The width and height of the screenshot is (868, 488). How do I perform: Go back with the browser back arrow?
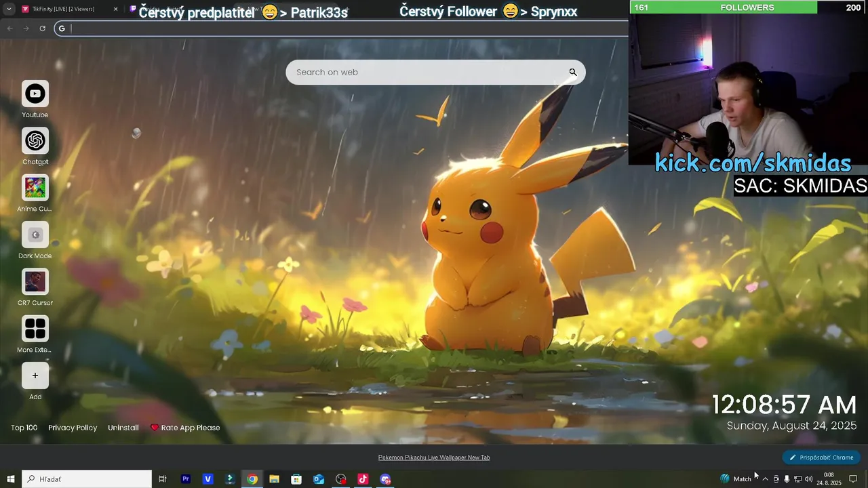pyautogui.click(x=9, y=28)
